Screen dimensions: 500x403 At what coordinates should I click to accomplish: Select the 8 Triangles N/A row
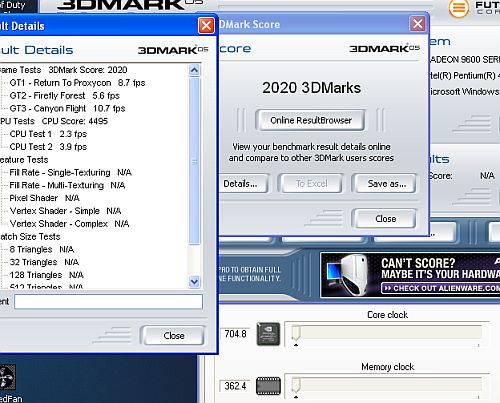tap(42, 249)
